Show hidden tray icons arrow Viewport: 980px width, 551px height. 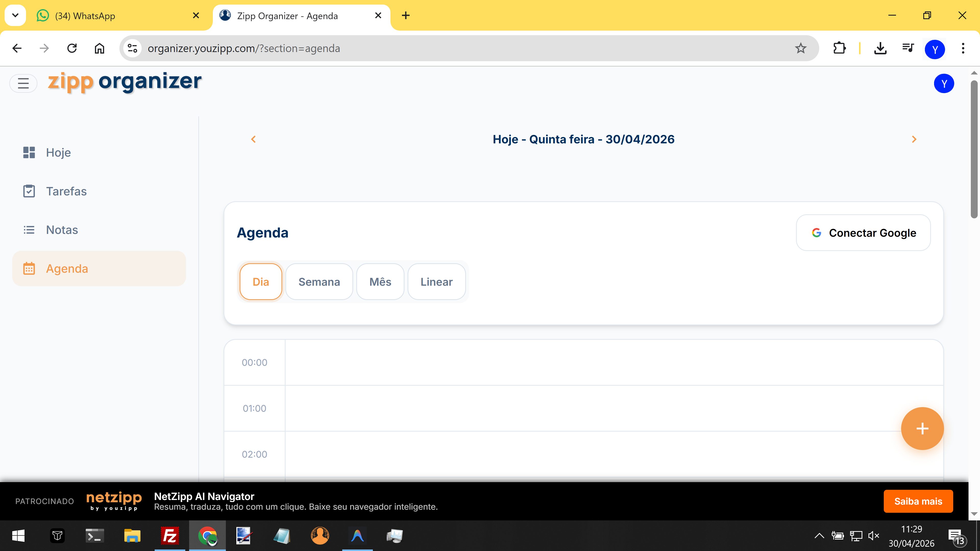819,536
